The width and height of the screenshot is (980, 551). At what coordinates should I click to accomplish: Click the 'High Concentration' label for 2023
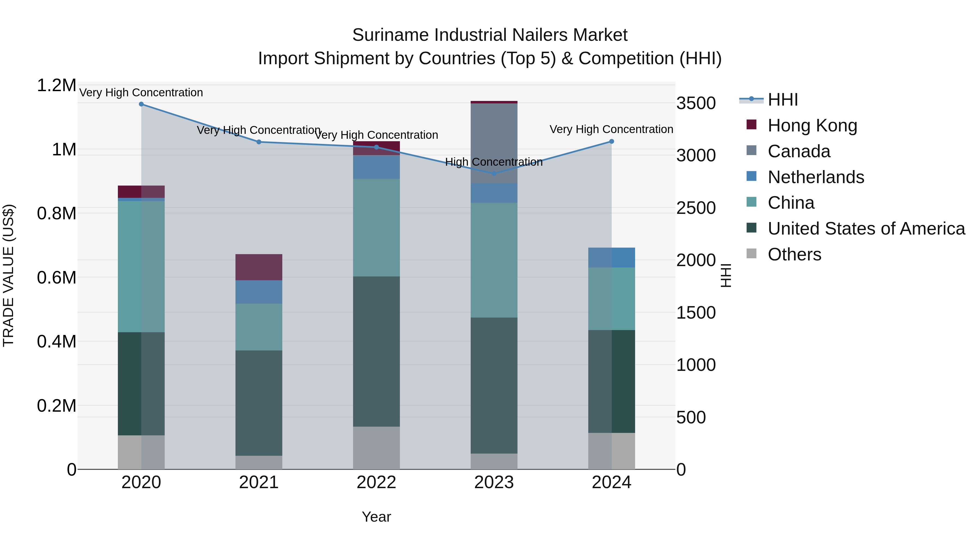494,162
